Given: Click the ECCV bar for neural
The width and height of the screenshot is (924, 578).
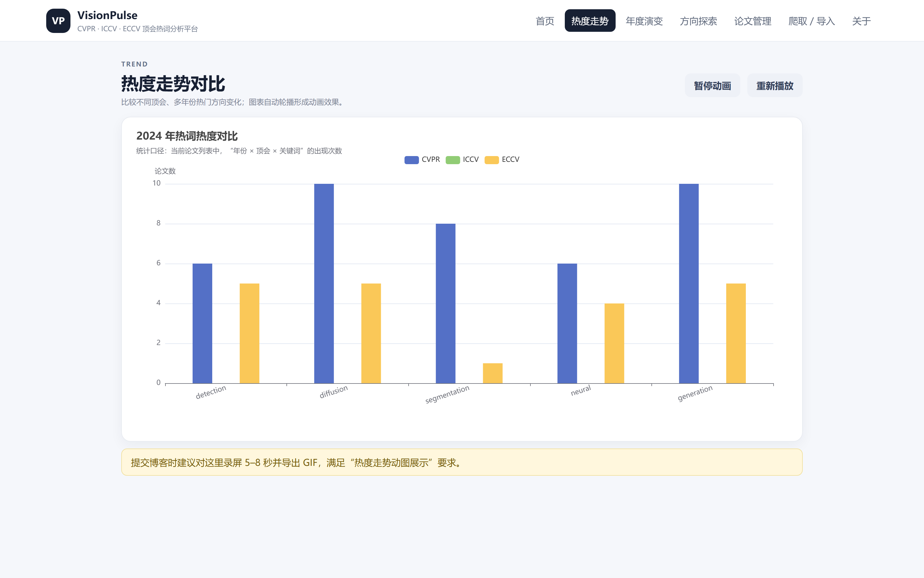Looking at the screenshot, I should click(614, 343).
